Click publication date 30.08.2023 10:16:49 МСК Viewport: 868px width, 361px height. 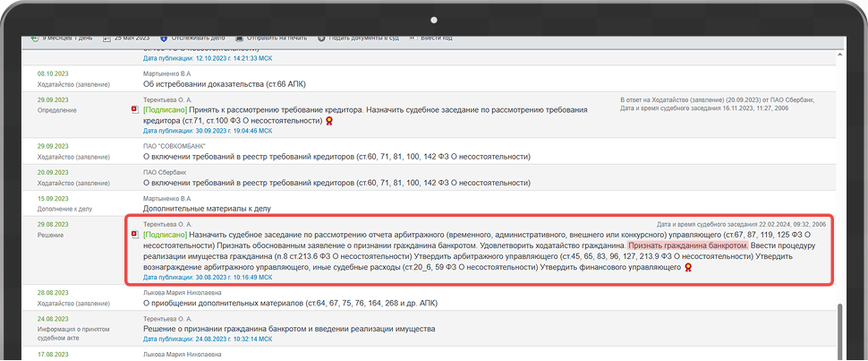pyautogui.click(x=207, y=278)
